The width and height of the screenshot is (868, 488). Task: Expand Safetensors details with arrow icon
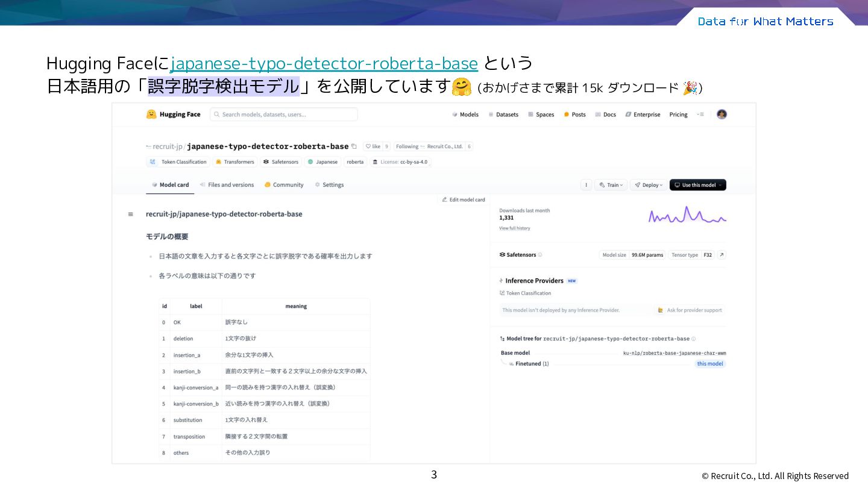pos(722,255)
